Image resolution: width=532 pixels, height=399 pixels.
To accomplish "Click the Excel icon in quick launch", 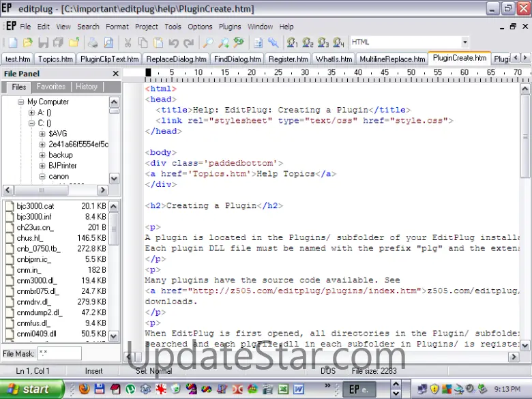I will point(283,389).
